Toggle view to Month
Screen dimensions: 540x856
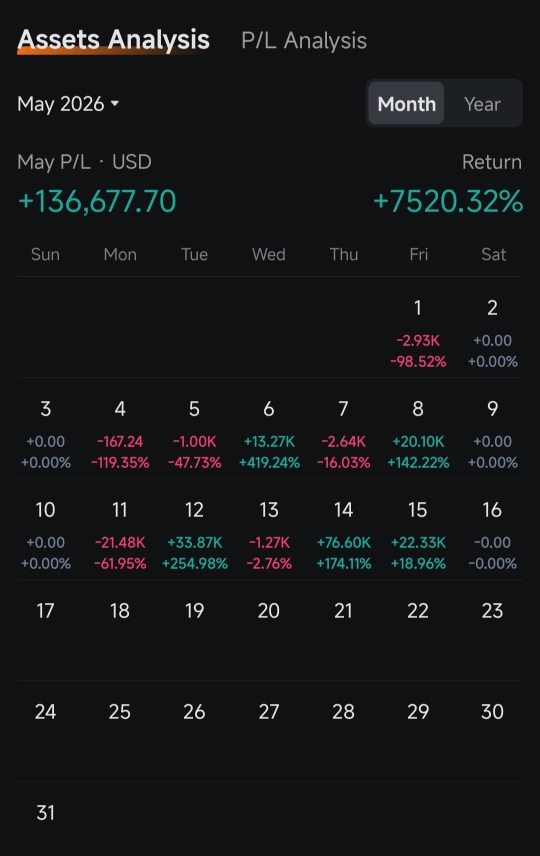coord(406,104)
